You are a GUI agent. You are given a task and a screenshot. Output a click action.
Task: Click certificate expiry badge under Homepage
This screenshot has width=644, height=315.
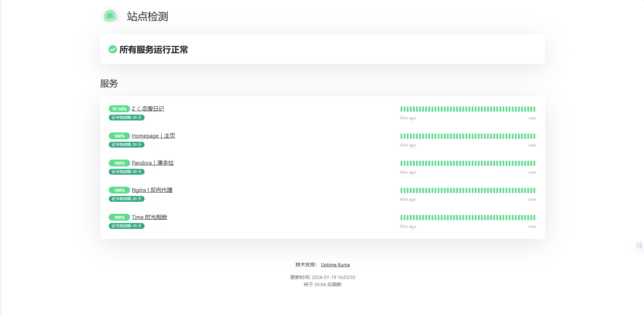[x=127, y=144]
